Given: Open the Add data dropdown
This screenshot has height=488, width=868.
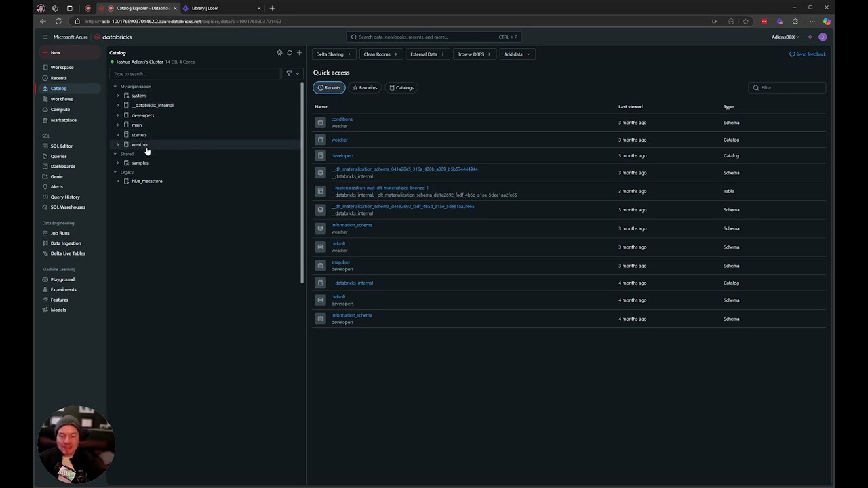Looking at the screenshot, I should point(517,54).
